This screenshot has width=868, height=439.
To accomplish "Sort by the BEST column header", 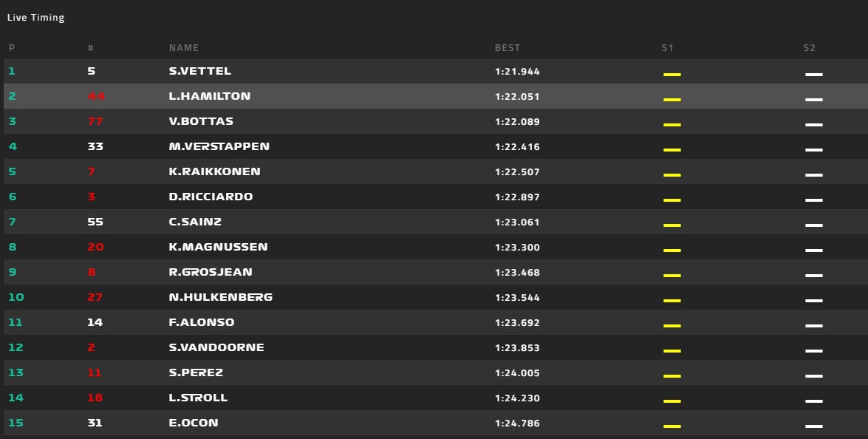I will pyautogui.click(x=508, y=48).
